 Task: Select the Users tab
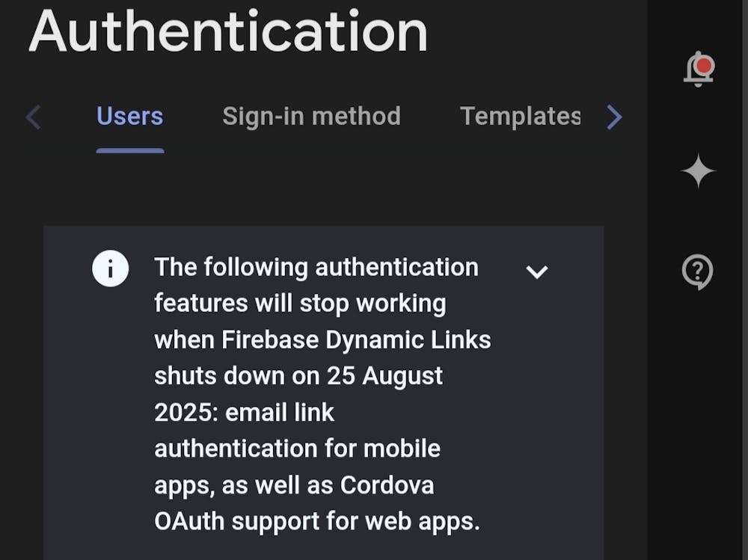(129, 116)
